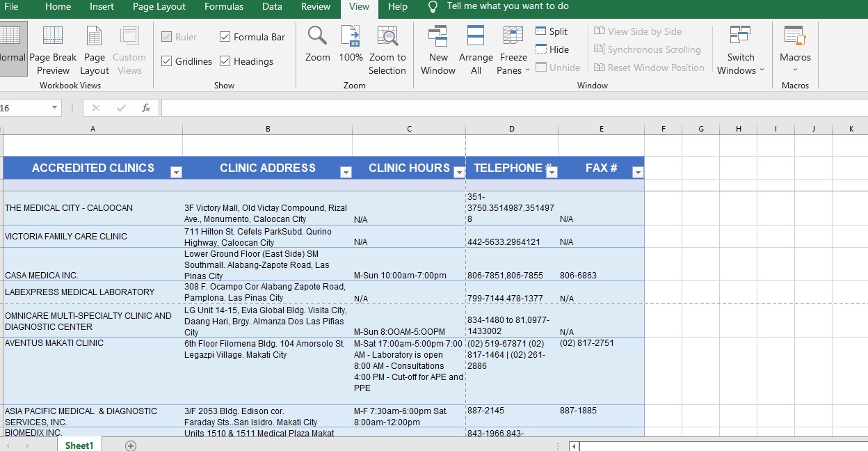Viewport: 868px width, 451px height.
Task: Click Zoom to Selection
Action: pyautogui.click(x=387, y=49)
